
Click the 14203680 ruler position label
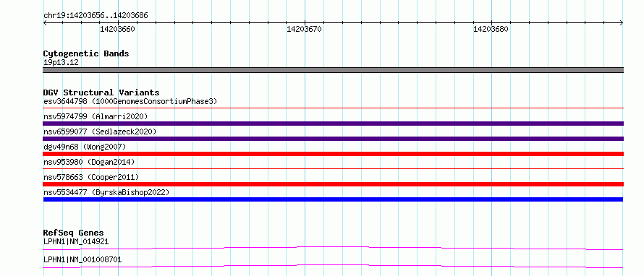tap(491, 29)
